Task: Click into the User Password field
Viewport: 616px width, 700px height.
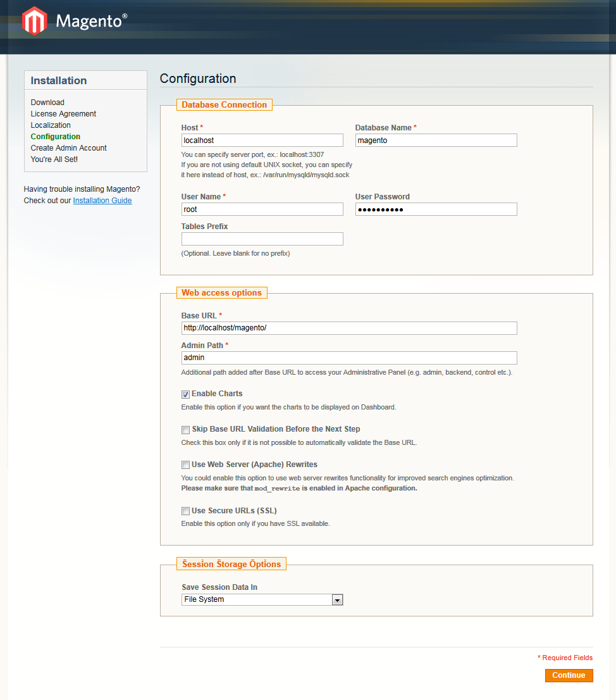Action: pos(436,209)
